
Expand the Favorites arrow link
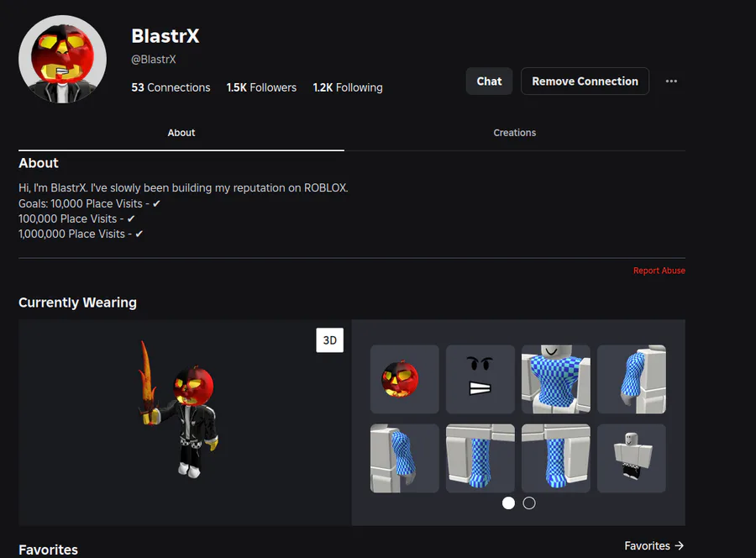(x=654, y=545)
